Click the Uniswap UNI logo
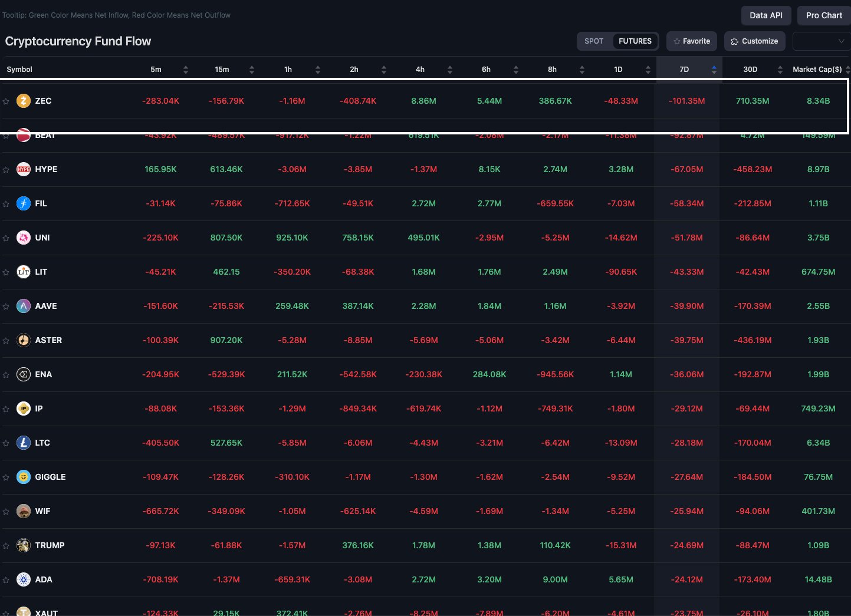This screenshot has width=851, height=616. point(23,238)
